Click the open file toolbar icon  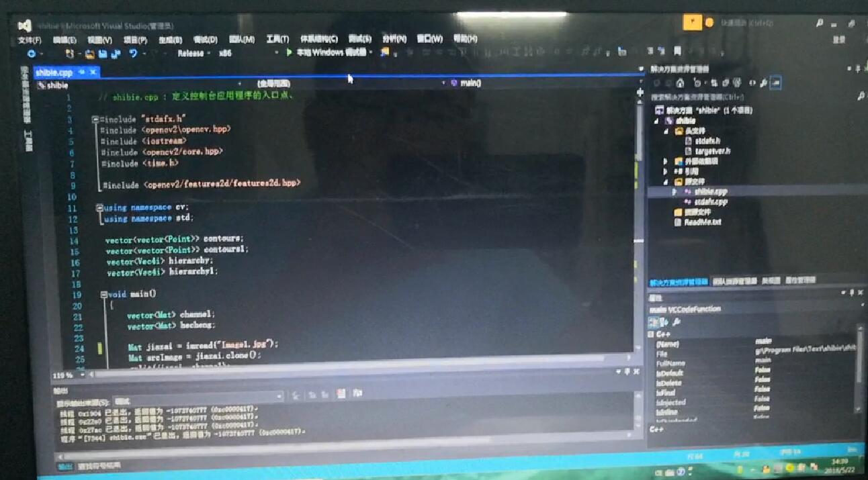coord(89,54)
